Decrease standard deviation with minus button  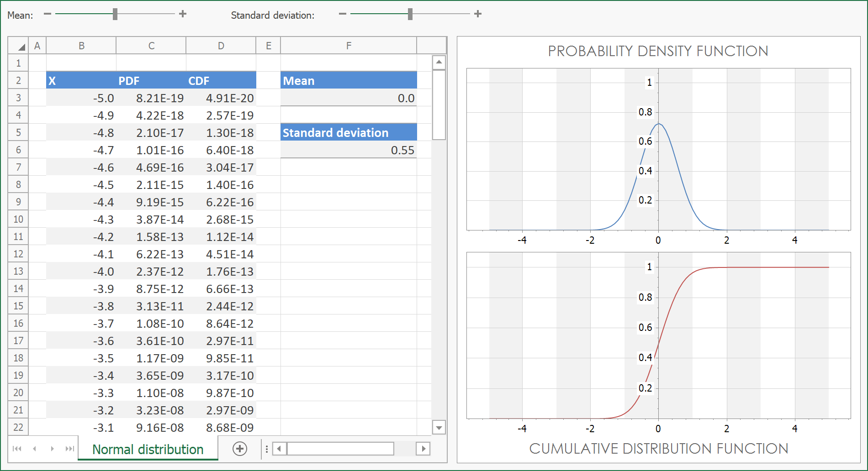coord(343,14)
